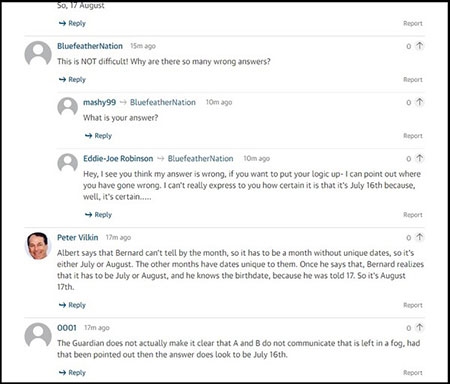Image resolution: width=450 pixels, height=384 pixels.
Task: Upvote mashy99's reply with the arrow
Action: (x=419, y=102)
